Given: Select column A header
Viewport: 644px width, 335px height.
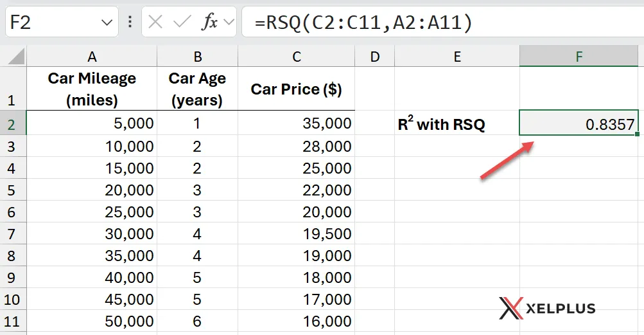Looking at the screenshot, I should click(x=92, y=57).
